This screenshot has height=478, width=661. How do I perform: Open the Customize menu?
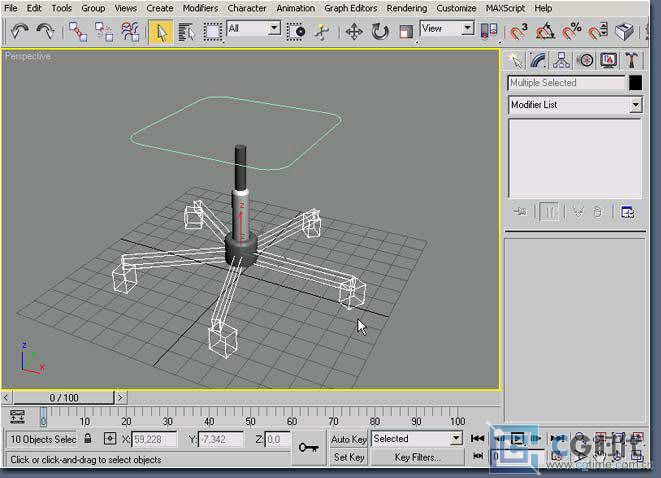point(456,8)
